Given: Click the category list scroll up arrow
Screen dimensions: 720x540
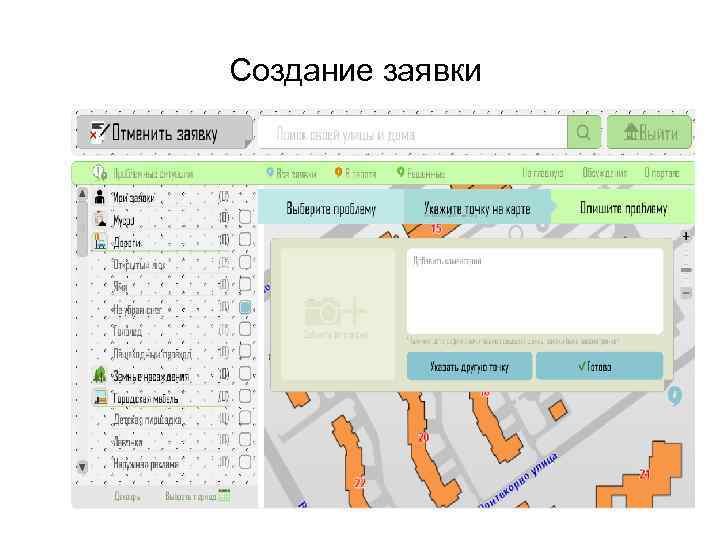Looking at the screenshot, I should coord(82,193).
